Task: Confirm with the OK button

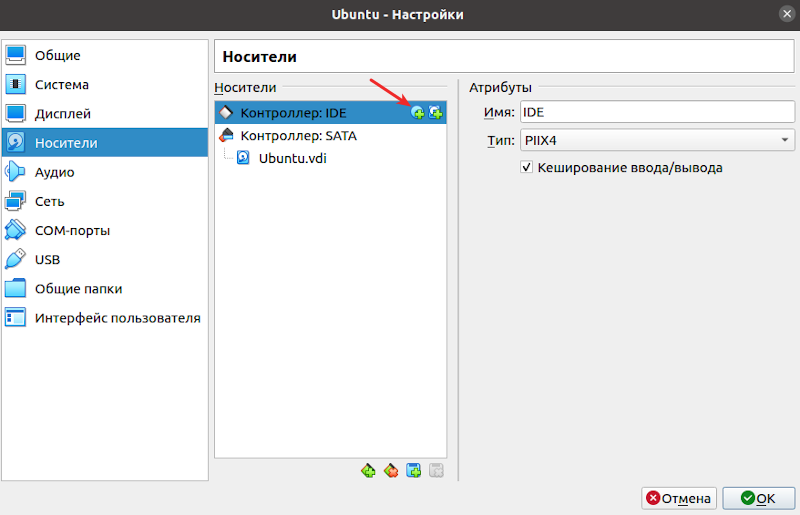Action: [758, 498]
